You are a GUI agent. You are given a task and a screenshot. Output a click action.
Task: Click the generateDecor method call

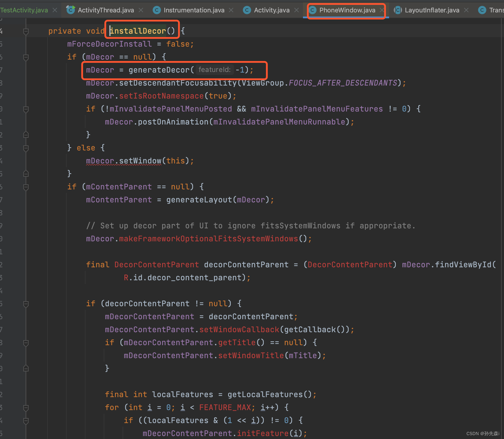(159, 70)
